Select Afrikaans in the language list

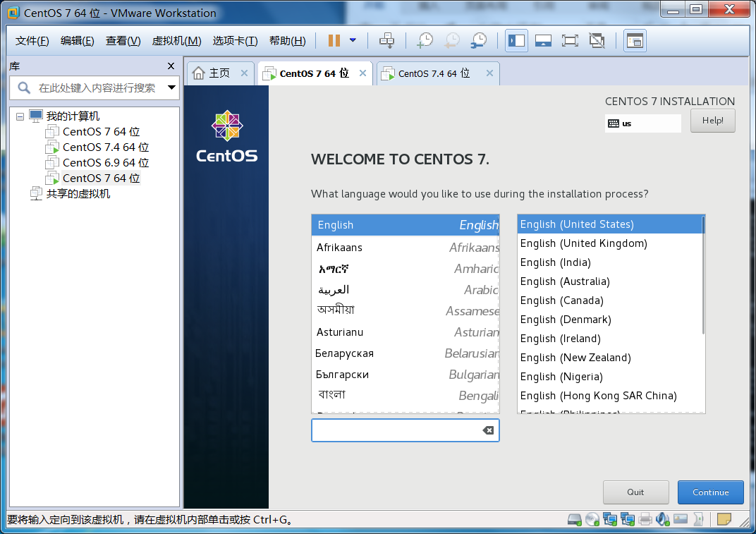click(x=405, y=248)
